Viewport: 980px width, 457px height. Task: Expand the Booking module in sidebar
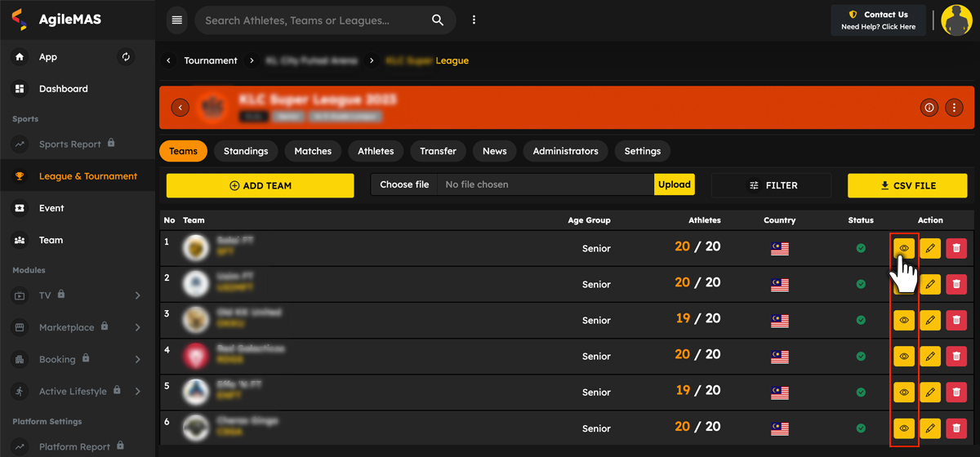(x=137, y=359)
